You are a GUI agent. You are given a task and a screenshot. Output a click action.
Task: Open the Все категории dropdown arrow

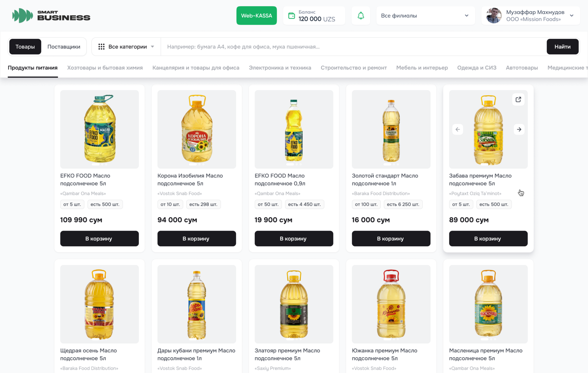tap(153, 47)
